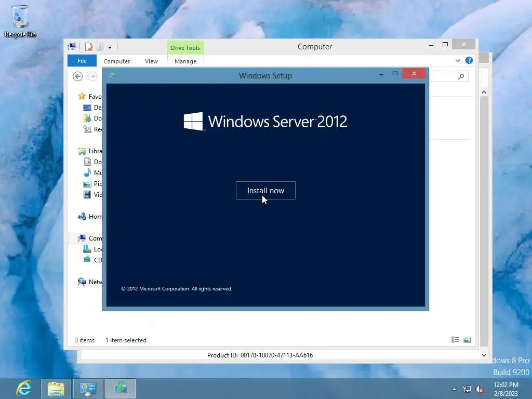Screen dimensions: 532x399
Task: Click the search magnifier in Explorer
Action: tap(461, 77)
